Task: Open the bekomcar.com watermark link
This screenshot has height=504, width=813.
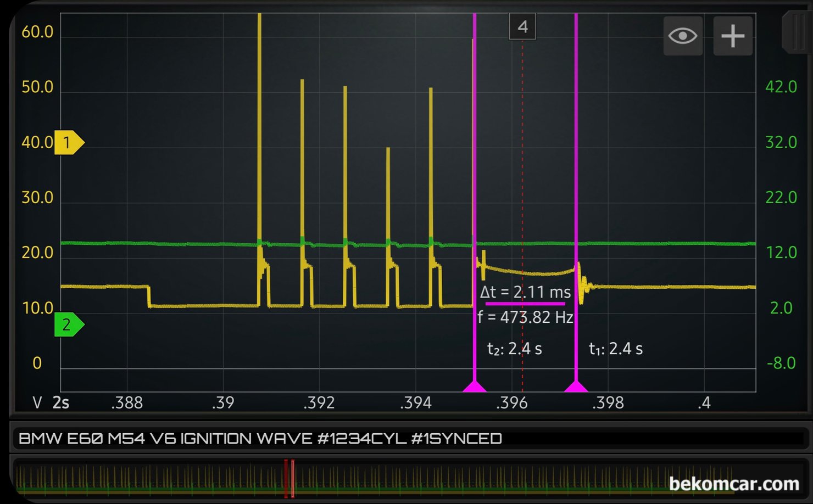Action: tap(734, 484)
